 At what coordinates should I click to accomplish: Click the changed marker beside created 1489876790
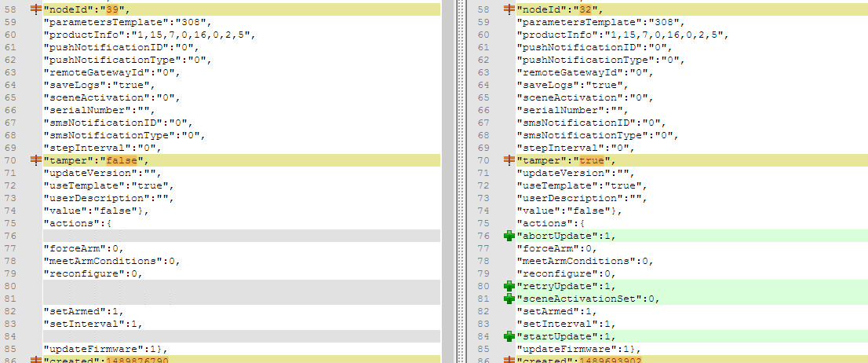tap(36, 359)
